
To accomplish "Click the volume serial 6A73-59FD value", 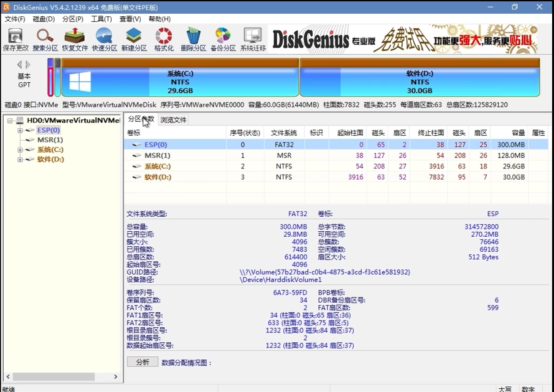I will (x=290, y=293).
